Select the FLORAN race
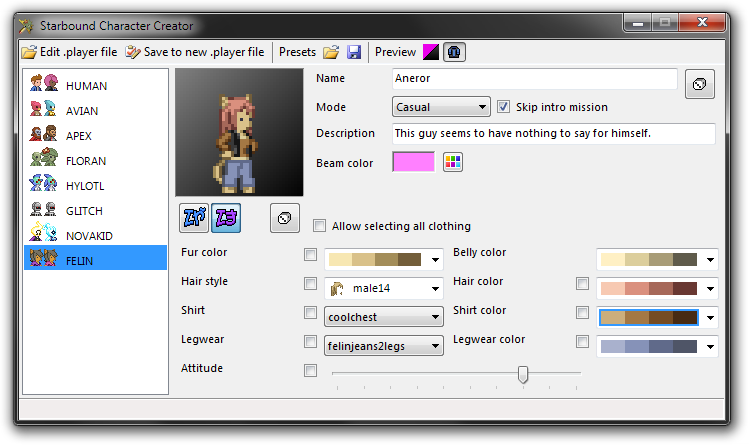Screen dimensions: 749x445 tap(96, 161)
